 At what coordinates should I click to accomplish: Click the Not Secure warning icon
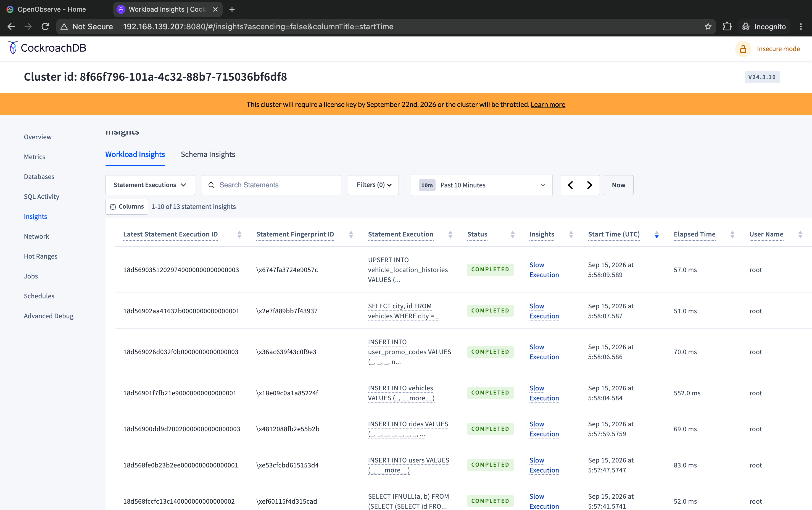(x=64, y=27)
